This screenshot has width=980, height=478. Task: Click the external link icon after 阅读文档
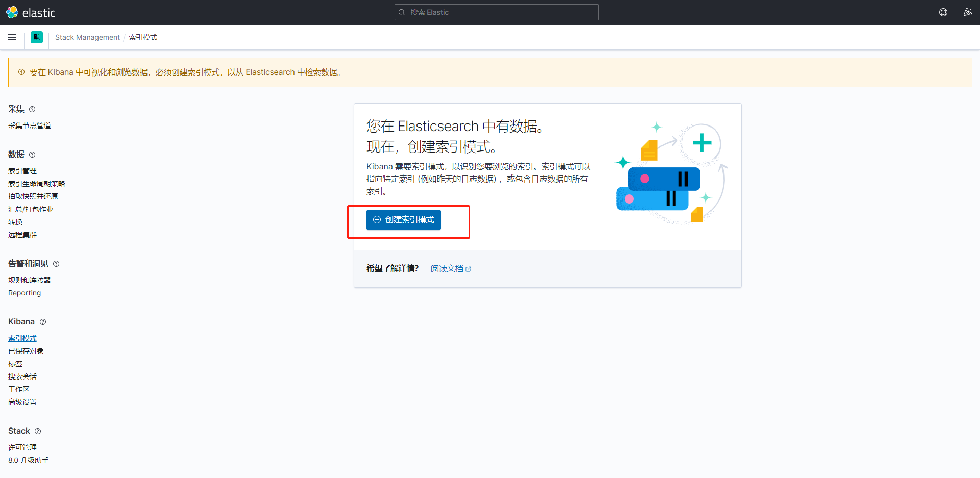coord(468,269)
